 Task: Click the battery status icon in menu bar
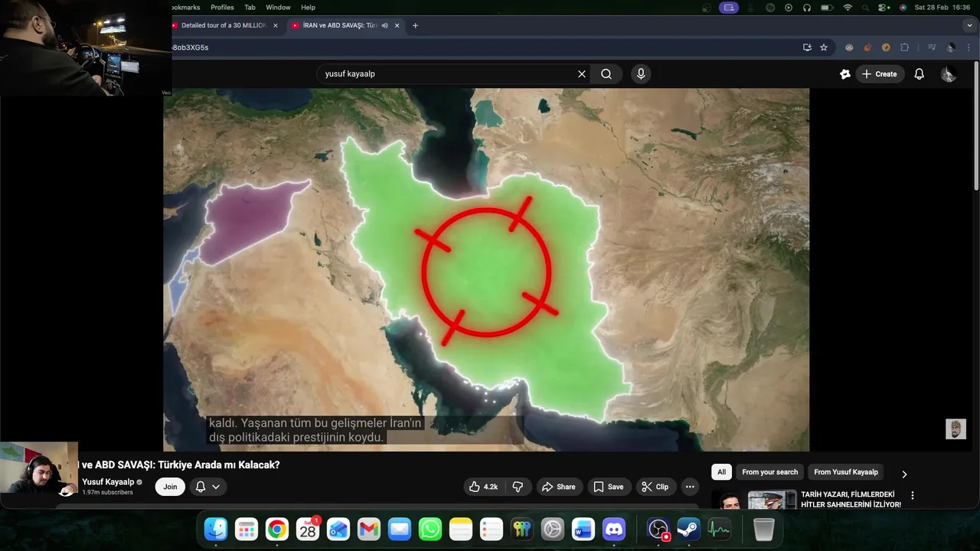click(x=827, y=8)
